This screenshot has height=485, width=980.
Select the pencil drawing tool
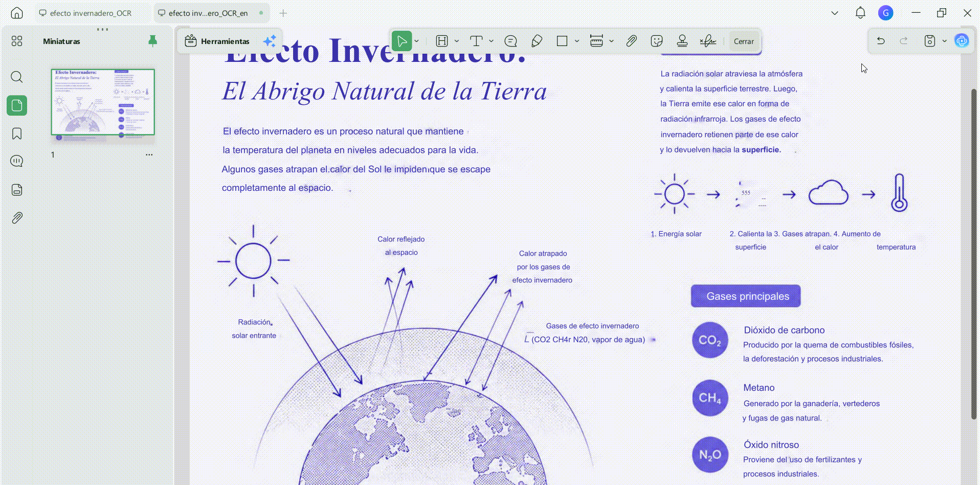point(537,41)
